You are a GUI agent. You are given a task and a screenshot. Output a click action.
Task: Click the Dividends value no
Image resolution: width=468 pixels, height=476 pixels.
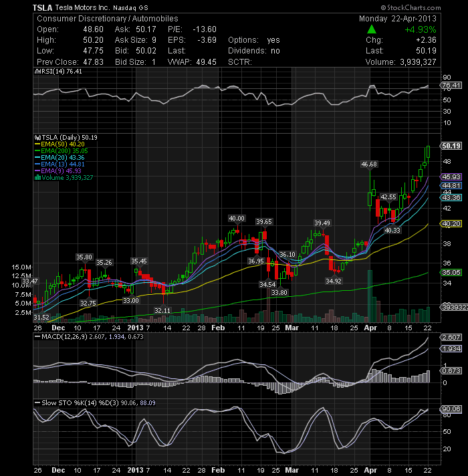pyautogui.click(x=275, y=51)
